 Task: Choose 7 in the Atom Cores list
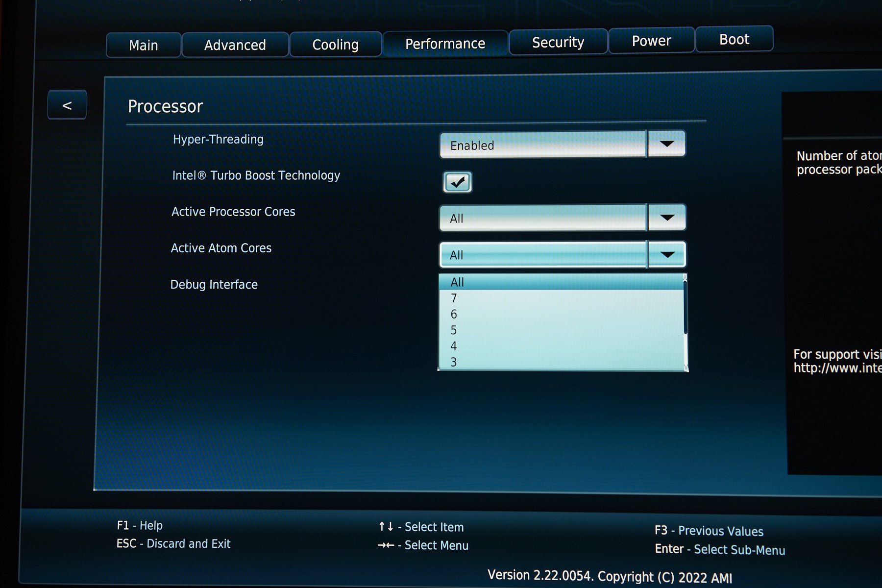[561, 298]
